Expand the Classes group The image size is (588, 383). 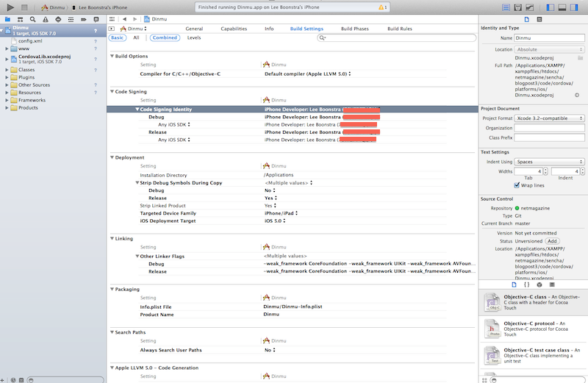tap(7, 70)
